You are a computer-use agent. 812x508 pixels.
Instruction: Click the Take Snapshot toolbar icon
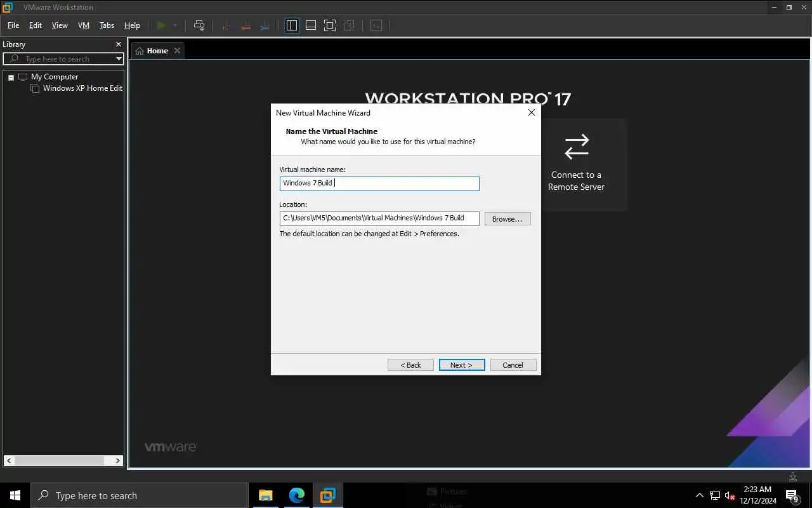[x=225, y=25]
